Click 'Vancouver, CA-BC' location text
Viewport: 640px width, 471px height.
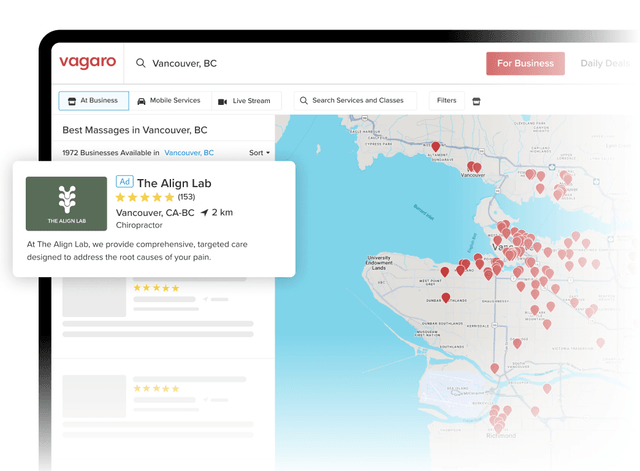[155, 213]
